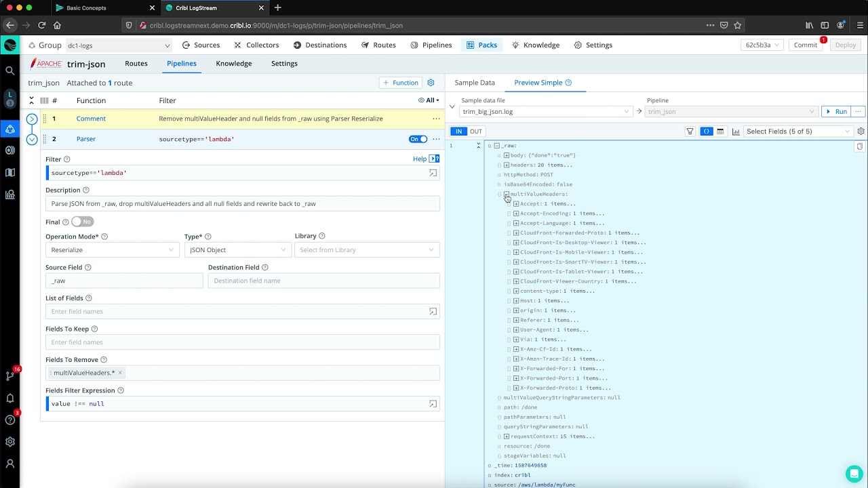Viewport: 868px width, 488px height.
Task: Expand the Comment function row
Action: click(x=31, y=119)
